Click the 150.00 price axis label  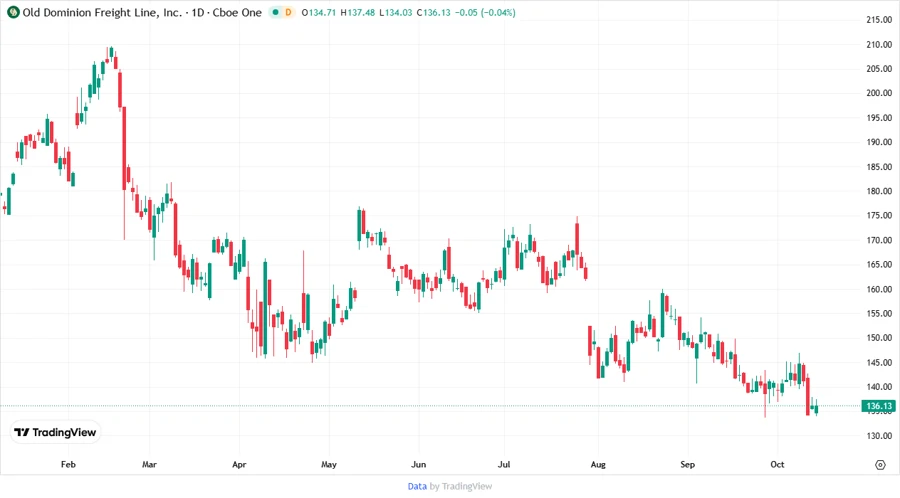tap(879, 338)
